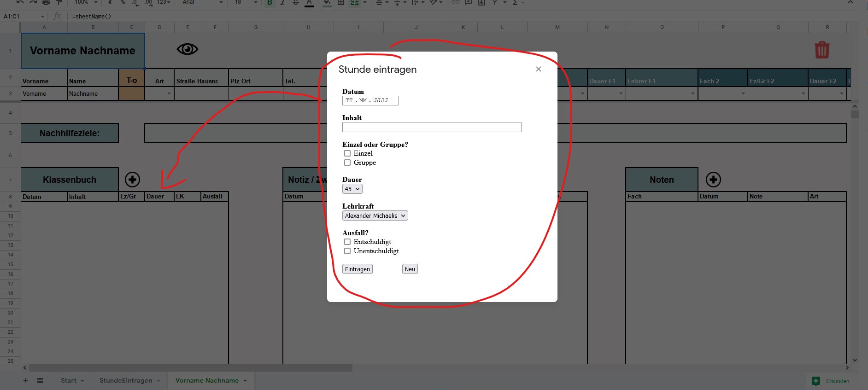The image size is (868, 390).
Task: Click the add sheet plus icon
Action: (26, 380)
